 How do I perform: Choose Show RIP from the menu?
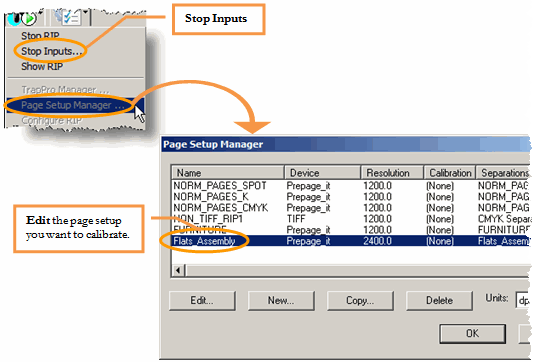click(x=42, y=66)
